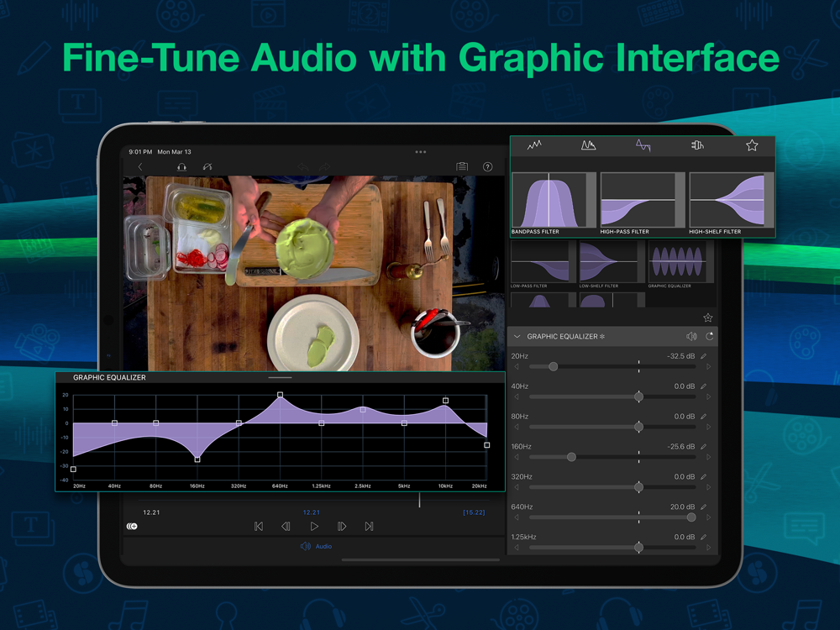
Task: Edit the 80Hz value with pencil
Action: click(x=703, y=417)
